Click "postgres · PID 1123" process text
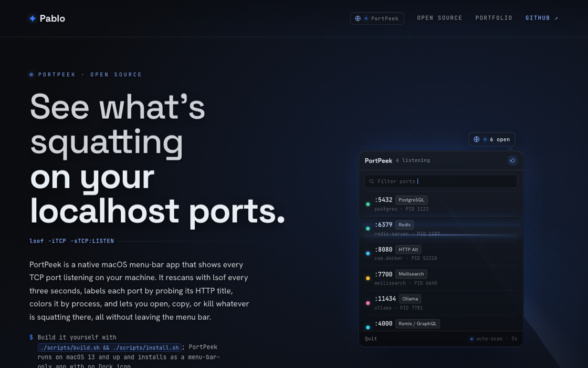The image size is (588, 368). coord(401,209)
